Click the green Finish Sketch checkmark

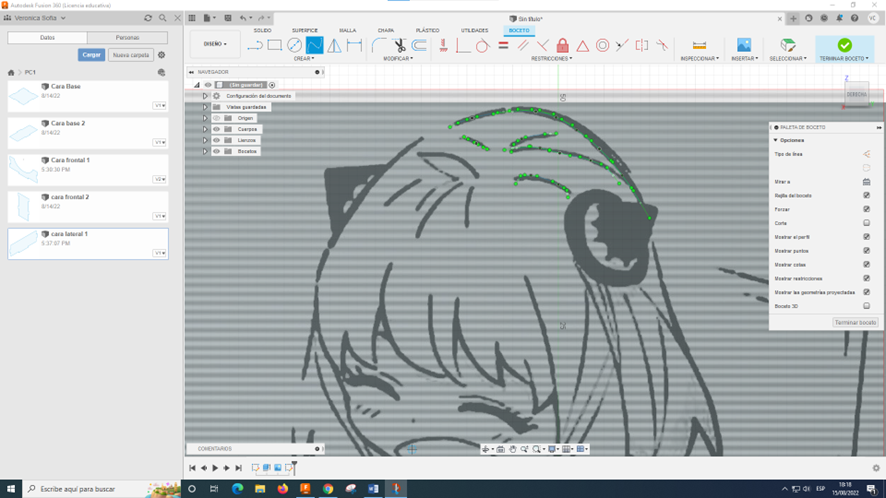coord(844,45)
